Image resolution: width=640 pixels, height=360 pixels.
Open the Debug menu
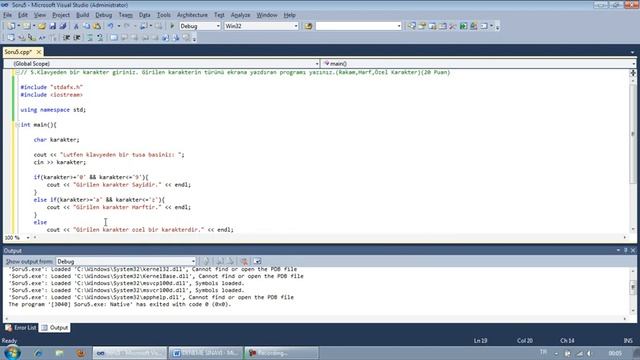pos(104,15)
